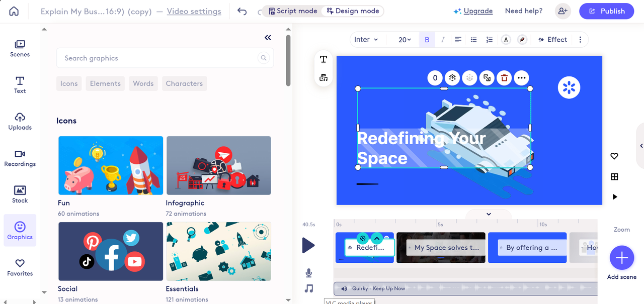Toggle numbered list
This screenshot has width=644, height=304.
[490, 40]
